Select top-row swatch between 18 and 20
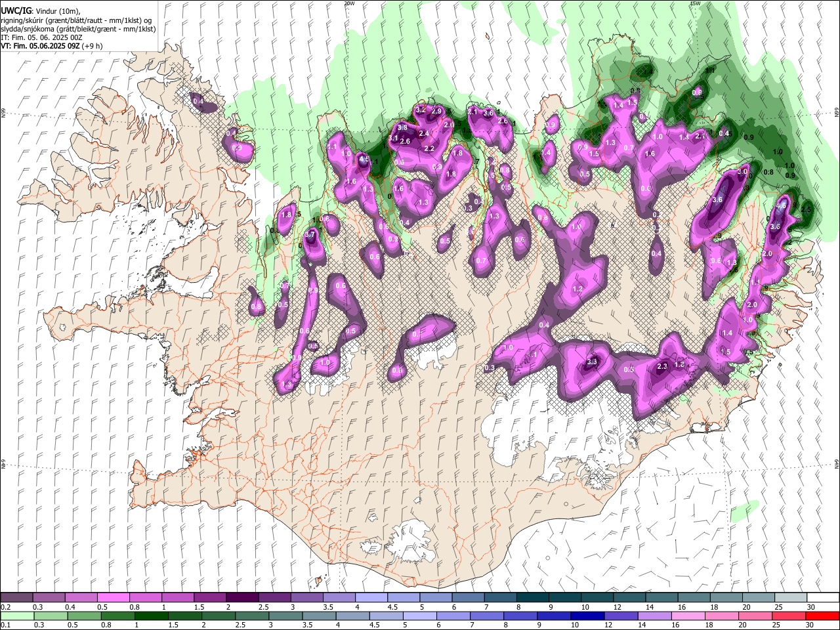Screen dimensions: 840x630 click(x=726, y=597)
